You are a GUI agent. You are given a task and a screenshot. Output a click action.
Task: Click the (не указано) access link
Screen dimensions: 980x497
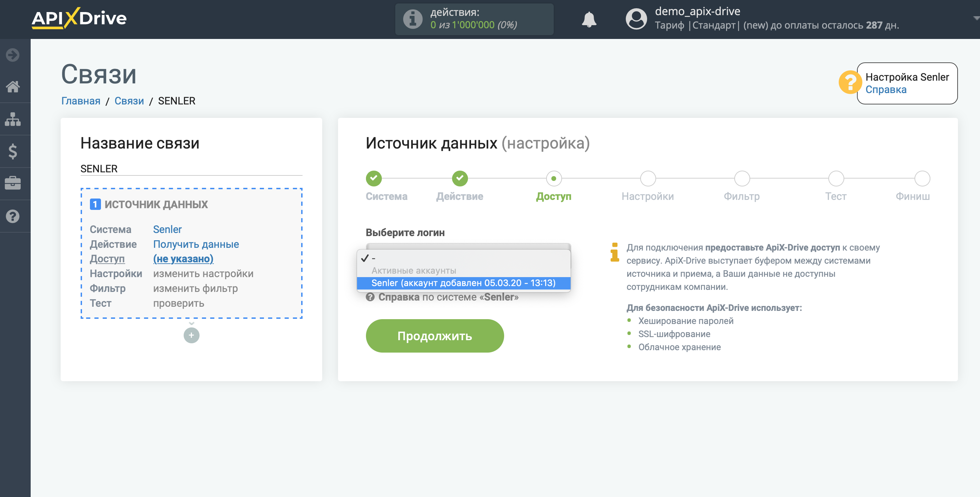pos(183,259)
